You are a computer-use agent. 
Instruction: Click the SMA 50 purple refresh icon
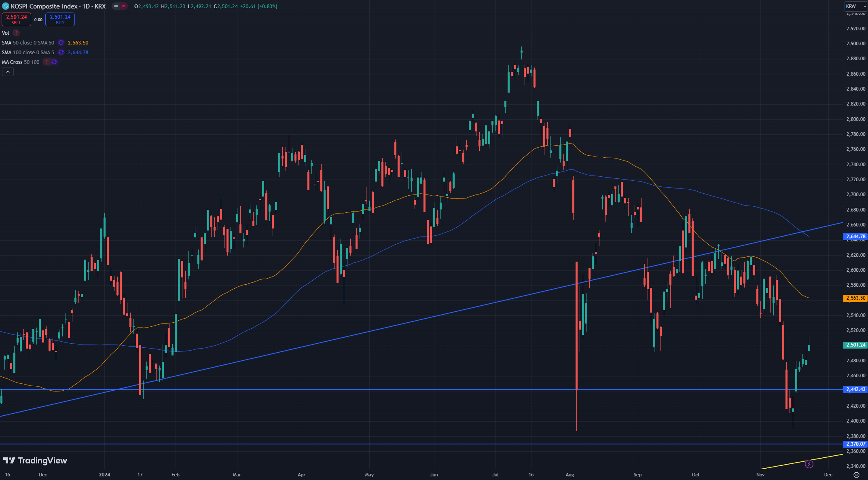click(61, 42)
